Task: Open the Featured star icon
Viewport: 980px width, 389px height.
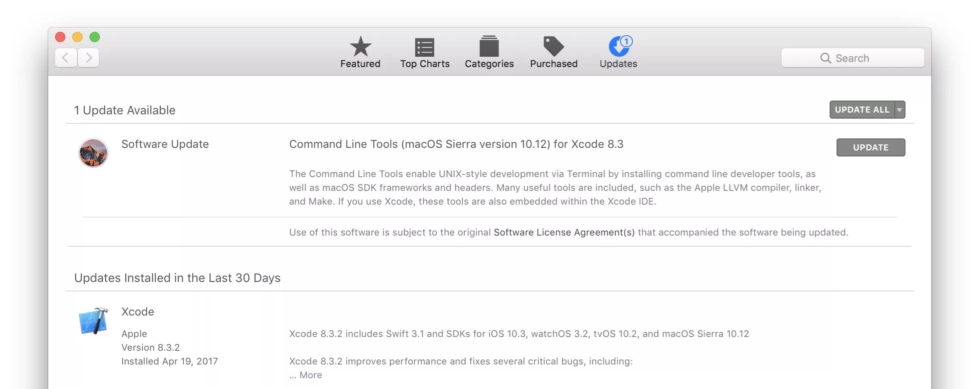Action: tap(361, 46)
